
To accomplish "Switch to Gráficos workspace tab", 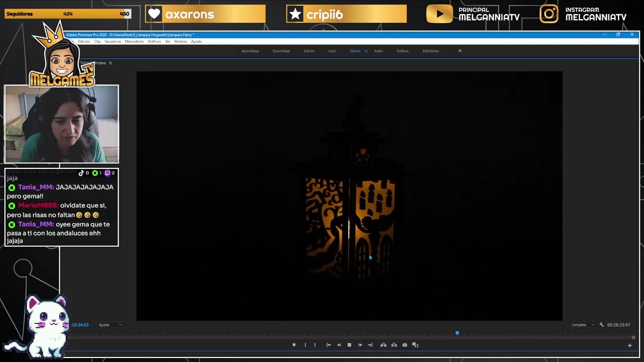I will pyautogui.click(x=403, y=51).
